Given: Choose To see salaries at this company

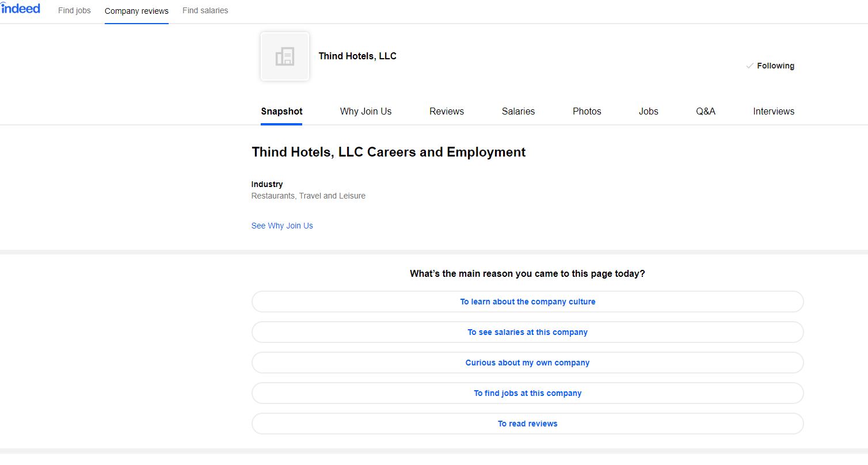Looking at the screenshot, I should [x=527, y=332].
